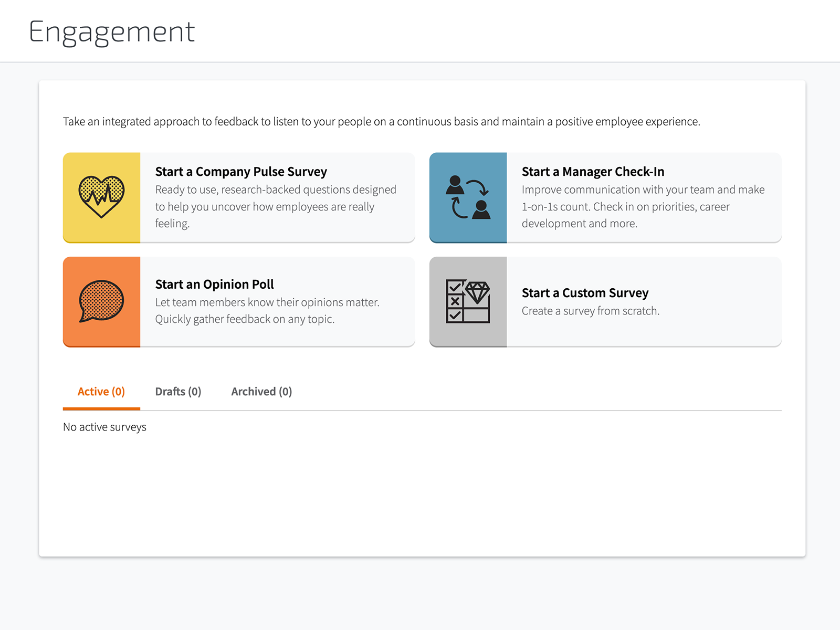This screenshot has width=840, height=630.
Task: Click the integrated feedback approach intro text
Action: tap(381, 121)
